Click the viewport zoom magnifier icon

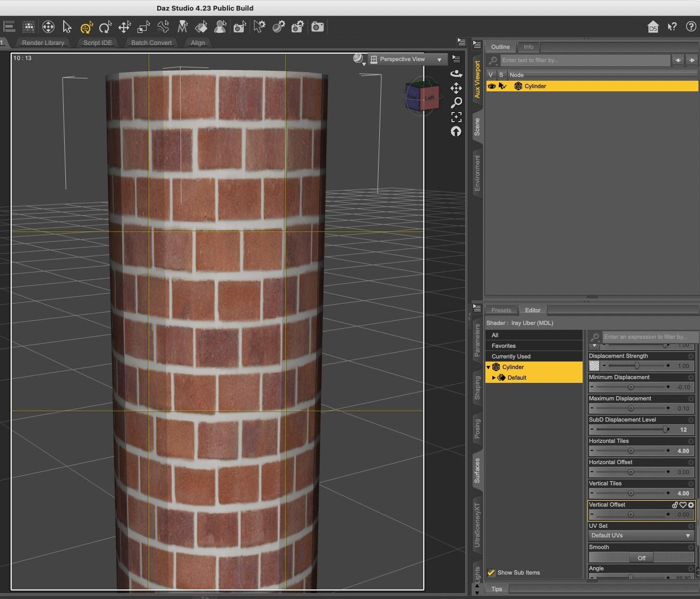(456, 102)
